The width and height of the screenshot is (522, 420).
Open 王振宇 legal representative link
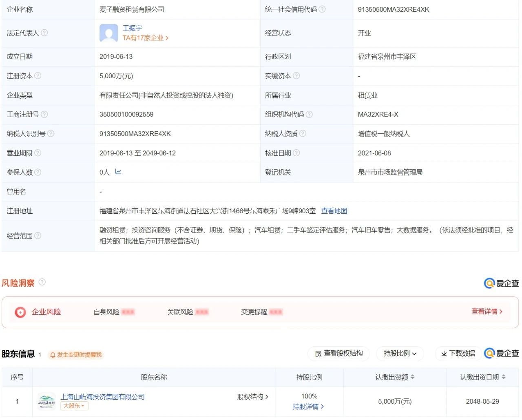[x=133, y=28]
